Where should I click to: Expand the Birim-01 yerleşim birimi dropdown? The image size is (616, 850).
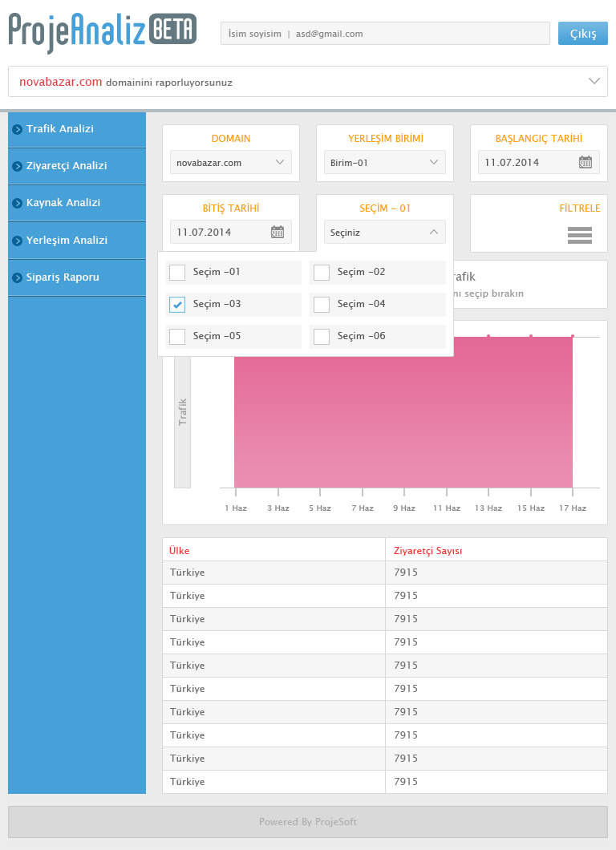[x=385, y=163]
